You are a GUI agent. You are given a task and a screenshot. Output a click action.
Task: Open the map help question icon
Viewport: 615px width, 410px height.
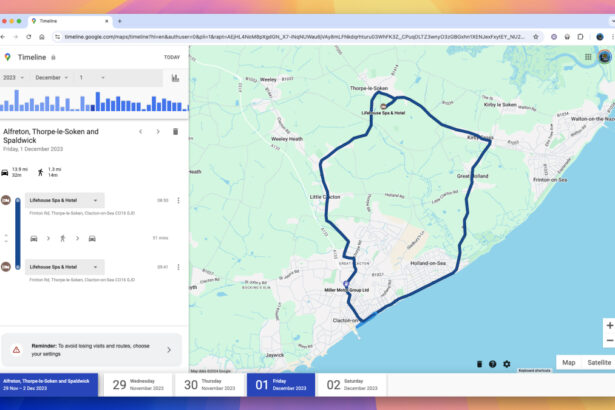493,364
